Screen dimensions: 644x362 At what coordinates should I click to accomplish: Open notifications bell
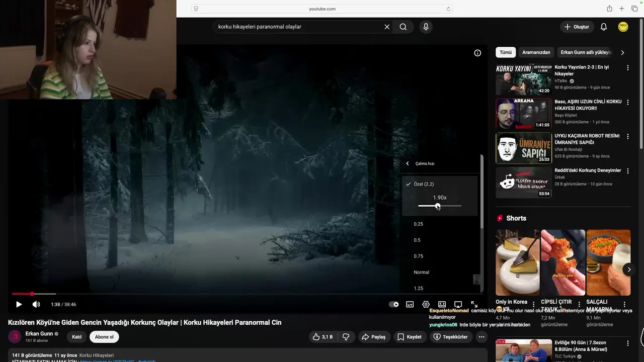pos(604,27)
